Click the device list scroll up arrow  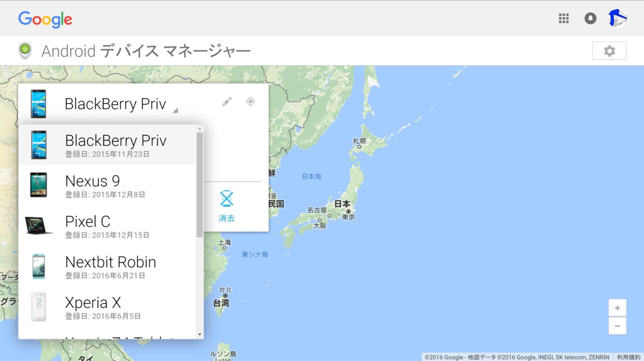[200, 129]
